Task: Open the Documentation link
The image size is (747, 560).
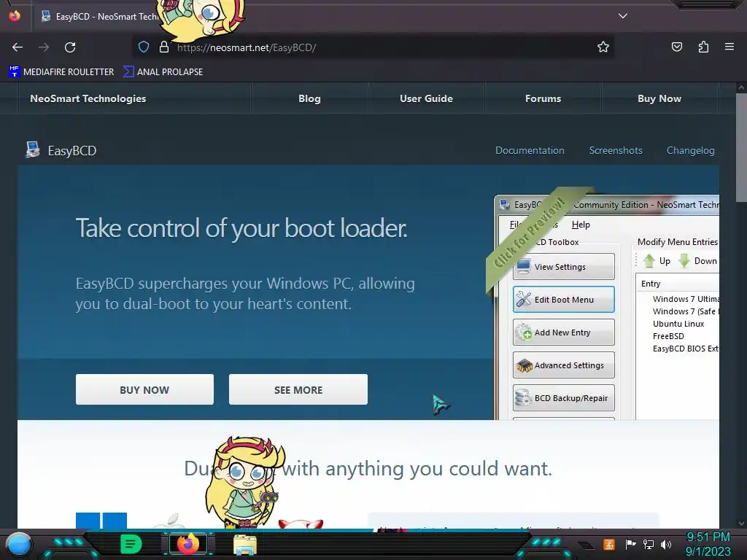Action: 530,150
